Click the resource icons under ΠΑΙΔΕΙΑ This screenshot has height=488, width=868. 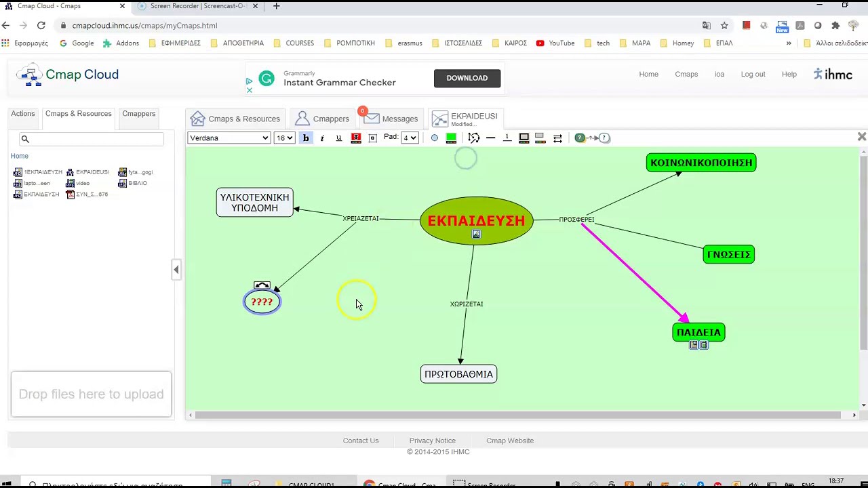point(698,345)
